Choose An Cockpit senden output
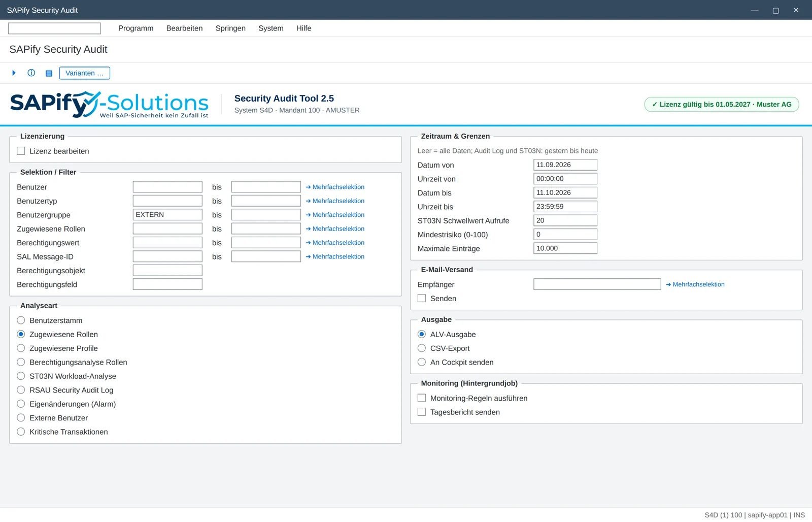Image resolution: width=812 pixels, height=522 pixels. click(422, 362)
